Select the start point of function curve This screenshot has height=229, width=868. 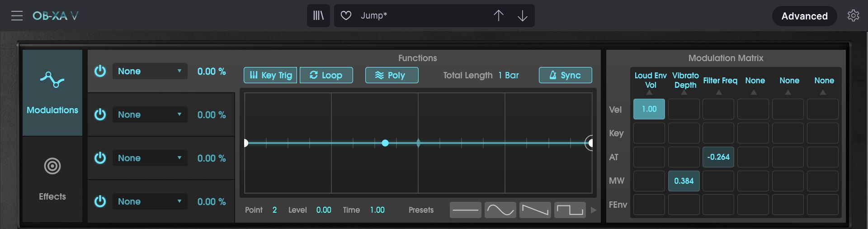point(245,143)
